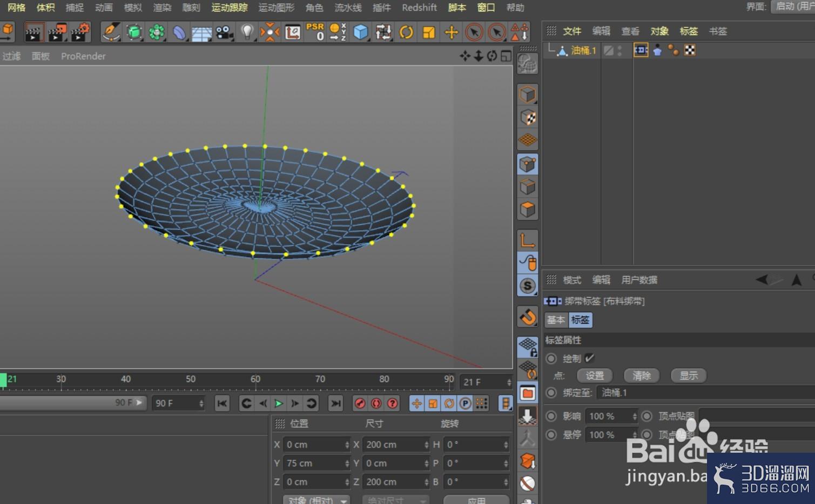Screen dimensions: 815x504
Task: Open the Redshift menu
Action: [419, 8]
